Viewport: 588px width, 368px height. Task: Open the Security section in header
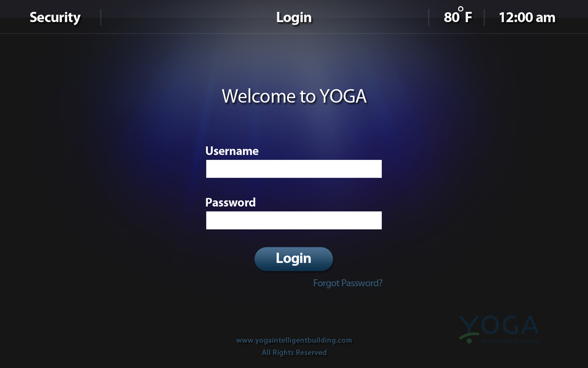tap(55, 17)
